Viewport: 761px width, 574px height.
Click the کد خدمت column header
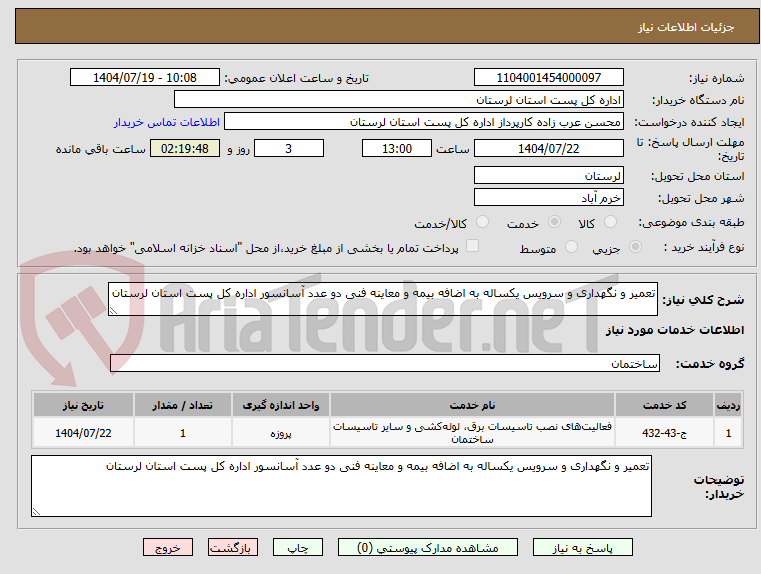point(664,405)
